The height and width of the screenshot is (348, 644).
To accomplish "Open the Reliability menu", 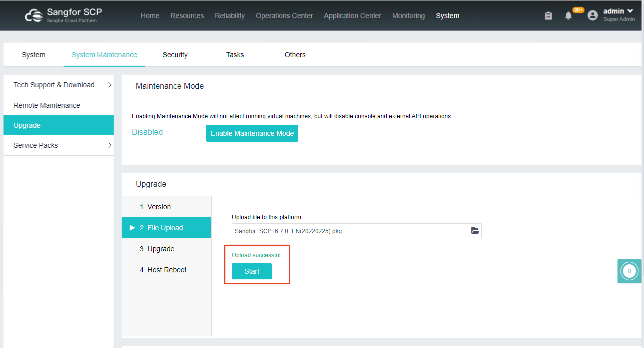I will [x=230, y=16].
